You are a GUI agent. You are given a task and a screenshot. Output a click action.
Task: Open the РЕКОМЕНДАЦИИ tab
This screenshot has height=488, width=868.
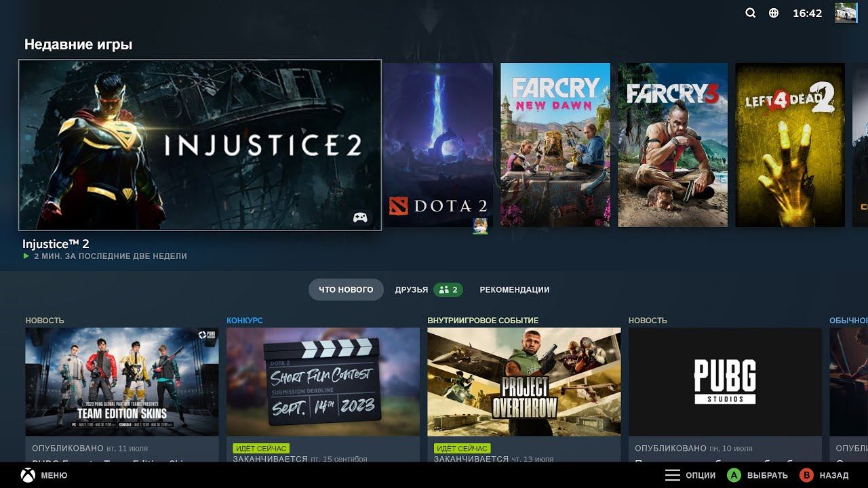[515, 289]
